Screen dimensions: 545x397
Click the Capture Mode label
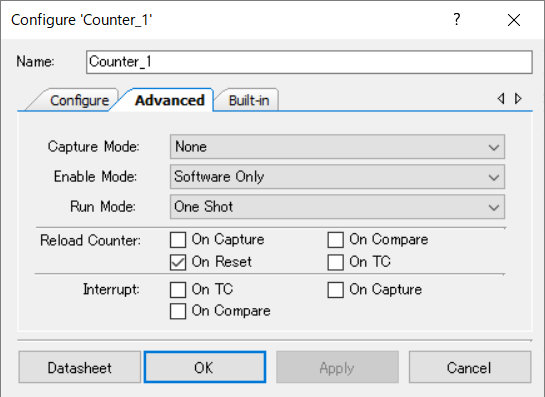93,146
